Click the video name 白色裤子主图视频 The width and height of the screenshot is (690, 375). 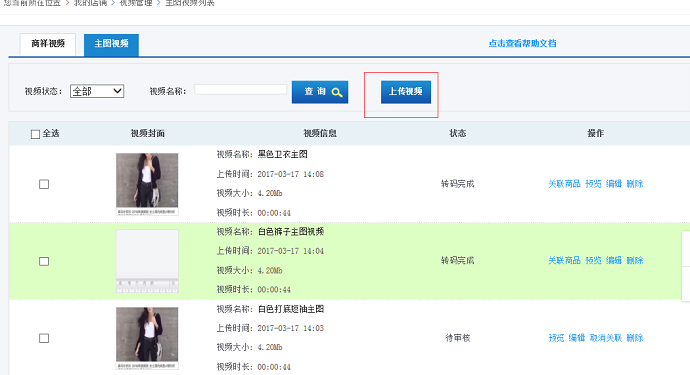click(291, 232)
